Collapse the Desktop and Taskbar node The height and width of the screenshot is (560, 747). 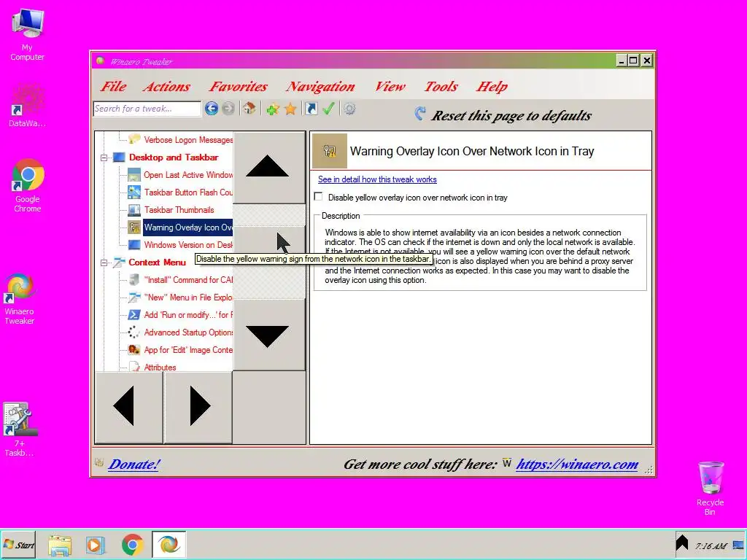coord(104,157)
